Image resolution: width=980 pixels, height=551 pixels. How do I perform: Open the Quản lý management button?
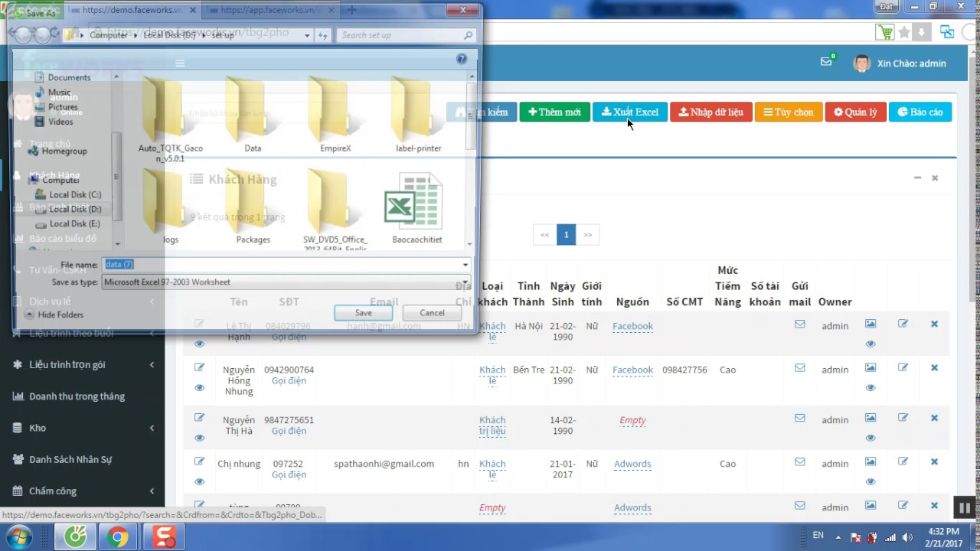[855, 112]
